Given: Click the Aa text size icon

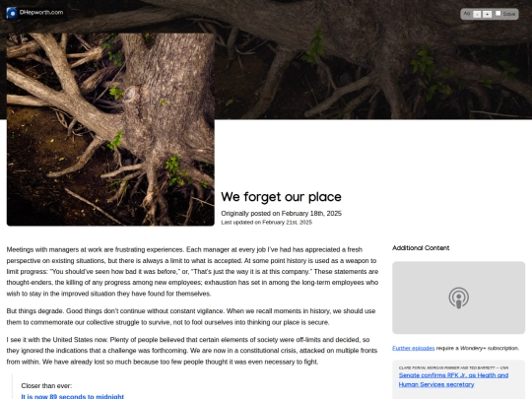Looking at the screenshot, I should pyautogui.click(x=467, y=14).
